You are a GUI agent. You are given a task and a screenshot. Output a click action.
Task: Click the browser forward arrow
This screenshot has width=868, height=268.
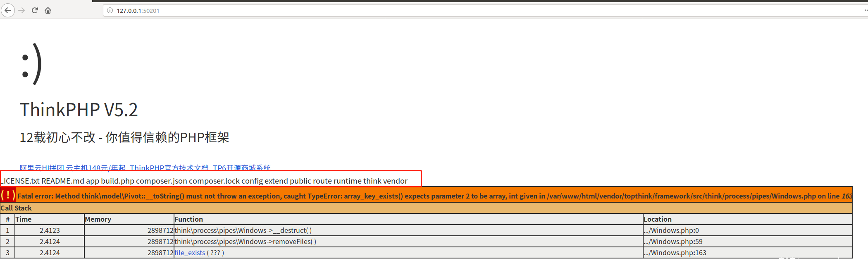[x=22, y=10]
